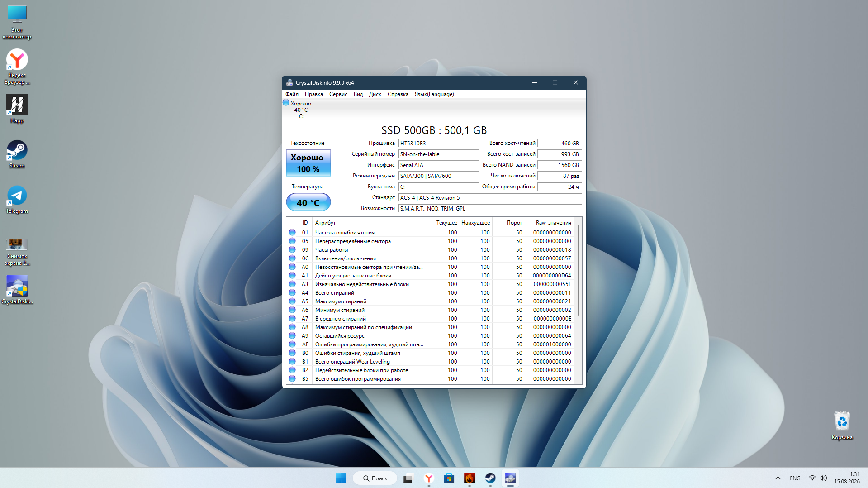Click status icon of attribute A4 Всего стираний

coord(292,292)
